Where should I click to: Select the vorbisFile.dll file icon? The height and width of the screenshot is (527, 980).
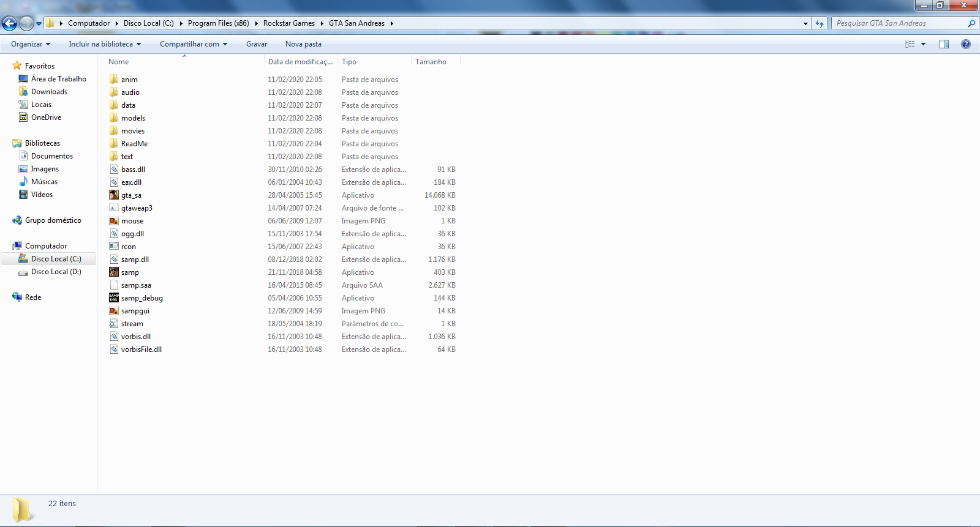point(114,349)
